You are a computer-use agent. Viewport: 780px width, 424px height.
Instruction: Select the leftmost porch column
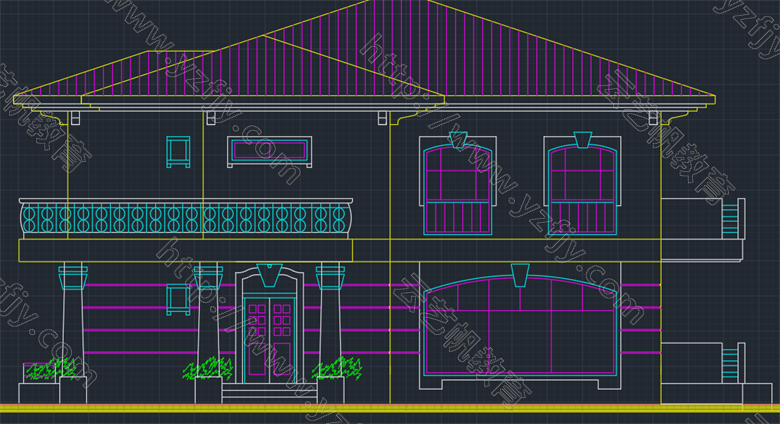pyautogui.click(x=73, y=334)
